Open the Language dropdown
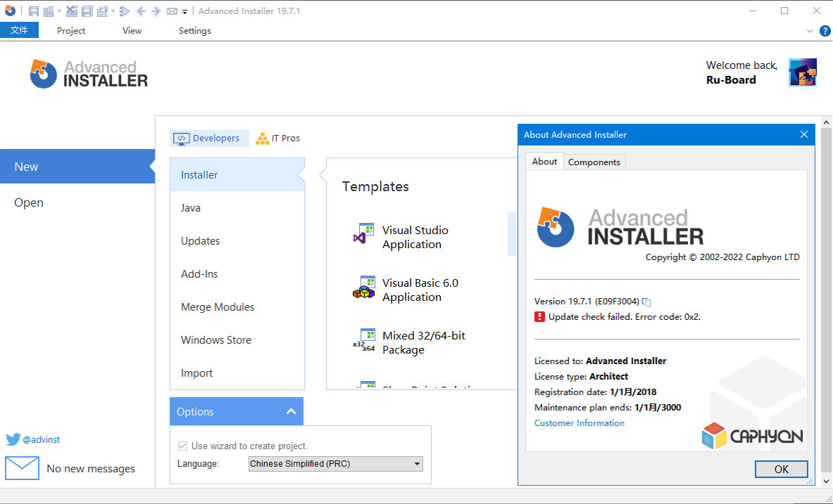833x504 pixels. tap(418, 464)
